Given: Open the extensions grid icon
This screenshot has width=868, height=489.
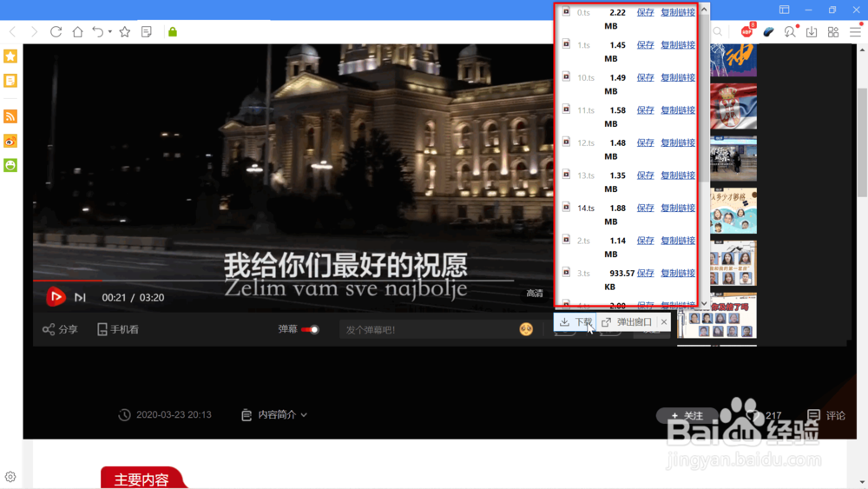Looking at the screenshot, I should tap(833, 32).
